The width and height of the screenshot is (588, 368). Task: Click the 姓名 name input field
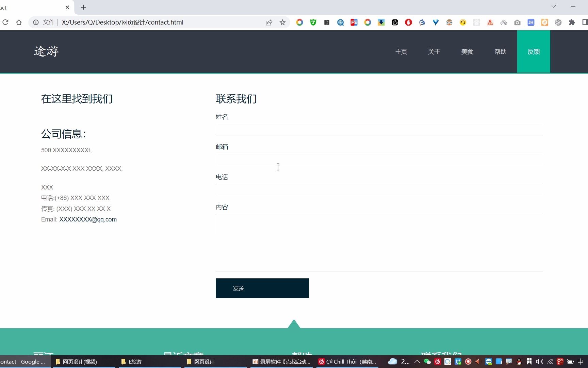[x=379, y=129]
